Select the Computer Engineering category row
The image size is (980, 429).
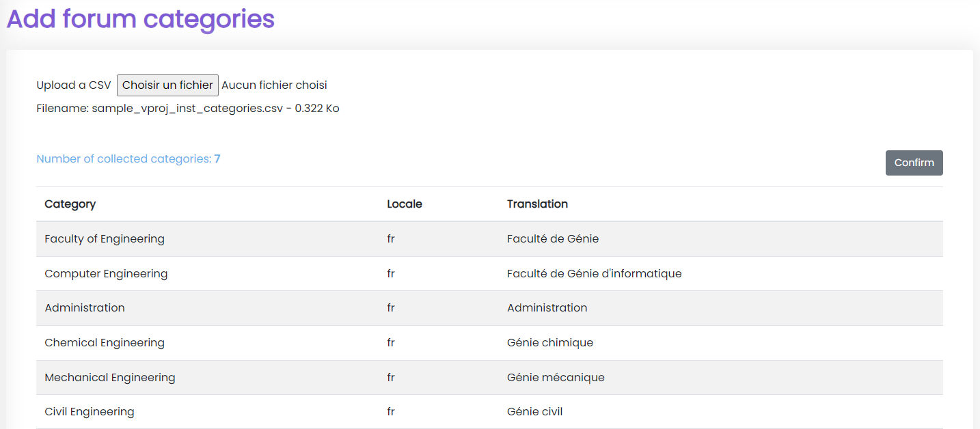click(106, 273)
